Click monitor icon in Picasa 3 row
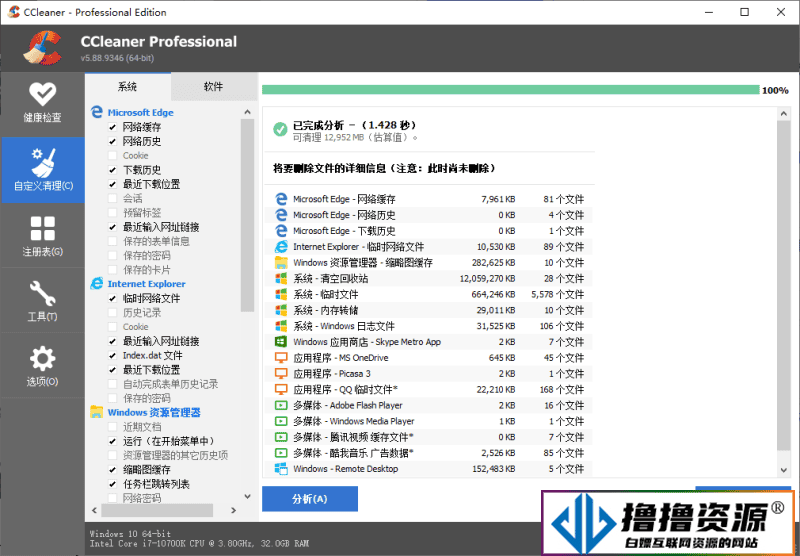 [281, 373]
